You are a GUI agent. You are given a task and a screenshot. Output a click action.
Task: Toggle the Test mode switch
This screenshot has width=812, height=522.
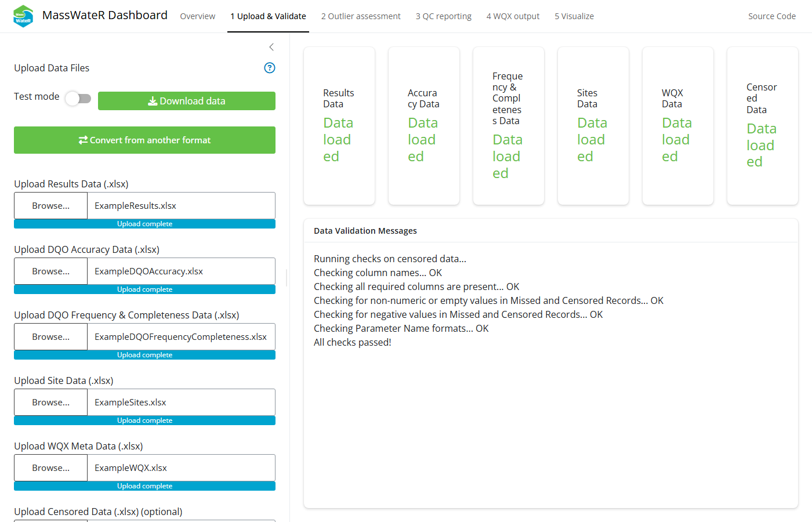[x=78, y=99]
